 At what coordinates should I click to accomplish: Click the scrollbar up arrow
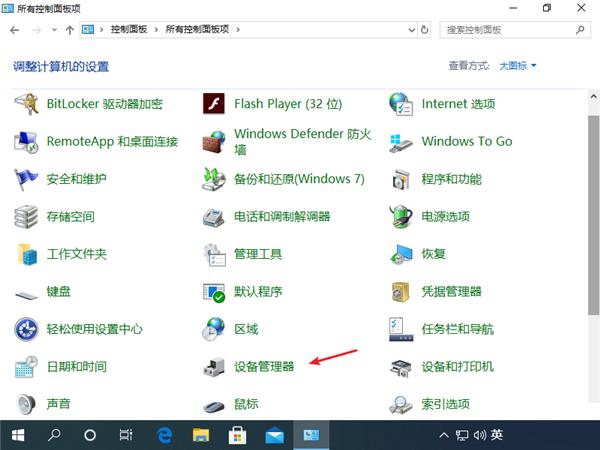[x=593, y=97]
